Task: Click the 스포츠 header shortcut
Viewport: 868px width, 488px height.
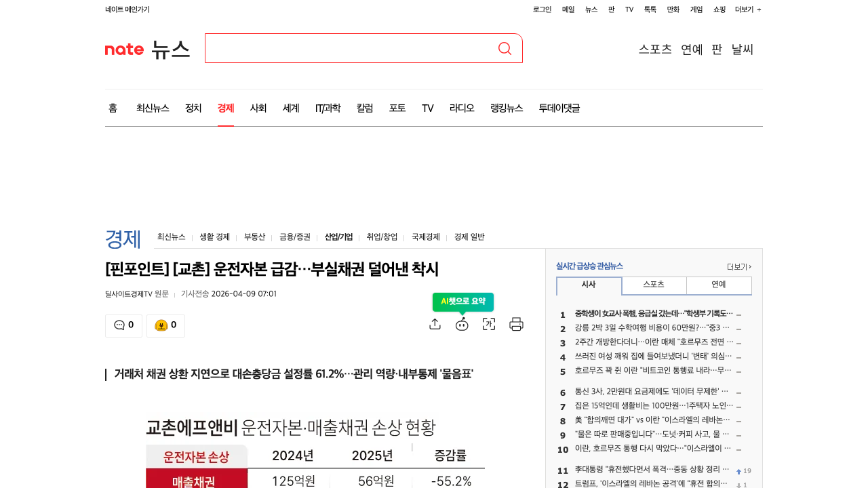Action: [655, 49]
